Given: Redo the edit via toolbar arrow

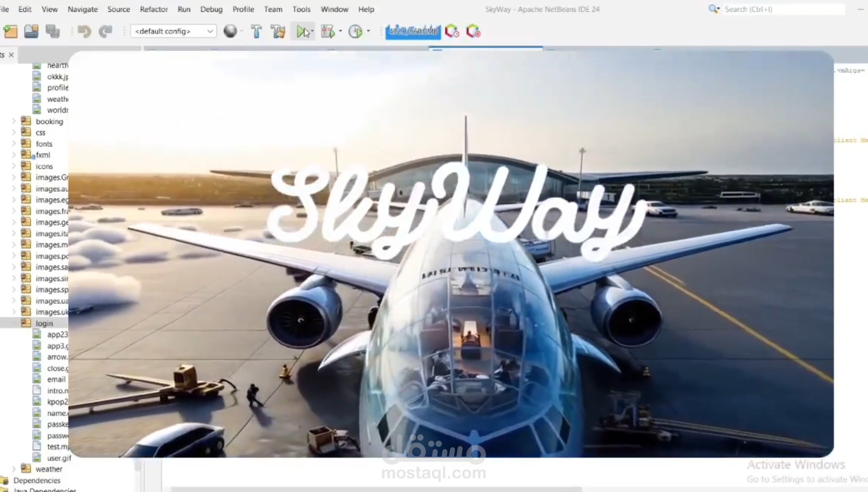Looking at the screenshot, I should point(105,31).
